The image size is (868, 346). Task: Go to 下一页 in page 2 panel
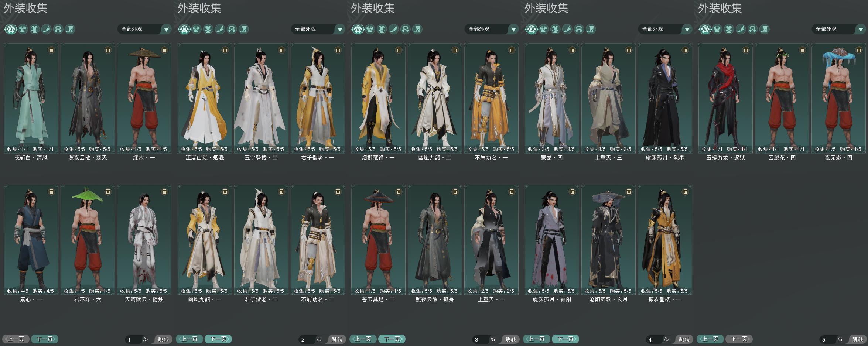218,339
